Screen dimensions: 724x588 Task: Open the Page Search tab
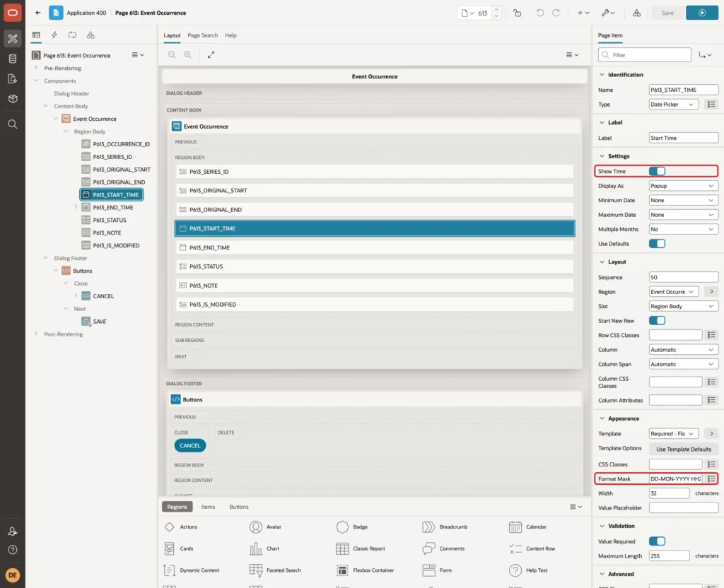(x=203, y=35)
